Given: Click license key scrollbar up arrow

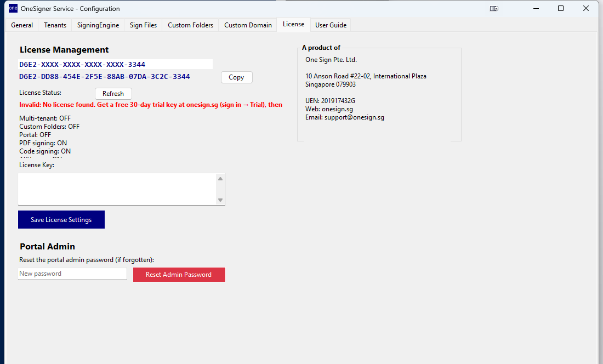Looking at the screenshot, I should pos(220,179).
